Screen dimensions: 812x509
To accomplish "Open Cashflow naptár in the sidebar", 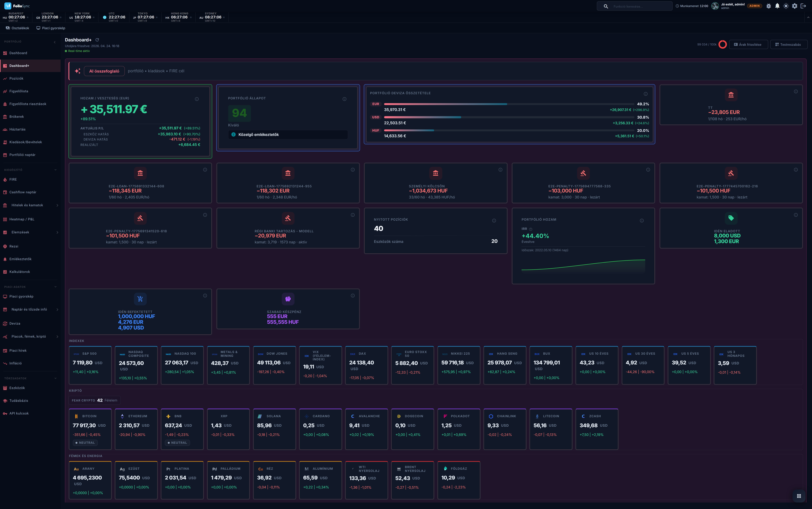I will pyautogui.click(x=30, y=192).
